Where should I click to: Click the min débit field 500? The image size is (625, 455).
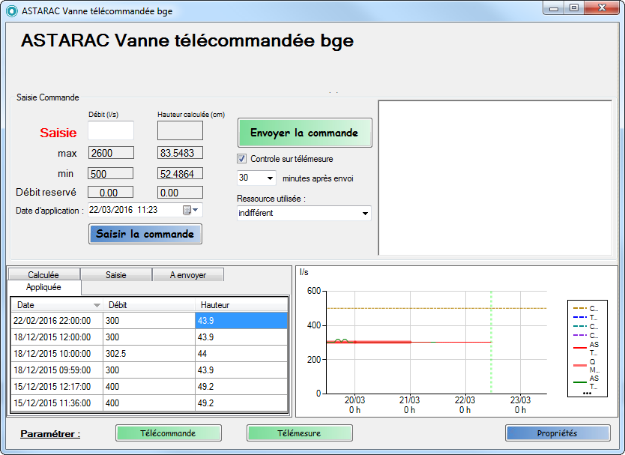111,174
